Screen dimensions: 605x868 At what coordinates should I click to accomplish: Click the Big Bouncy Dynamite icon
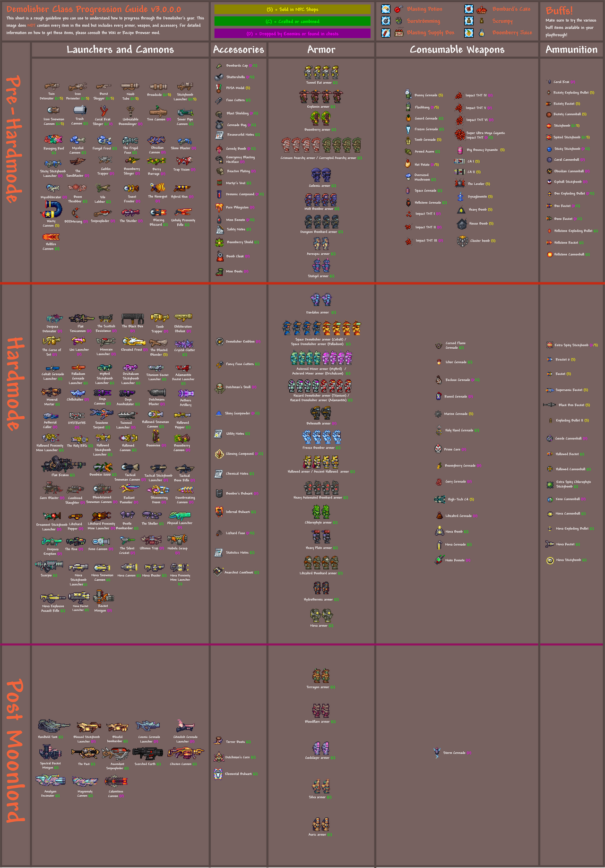pos(460,150)
